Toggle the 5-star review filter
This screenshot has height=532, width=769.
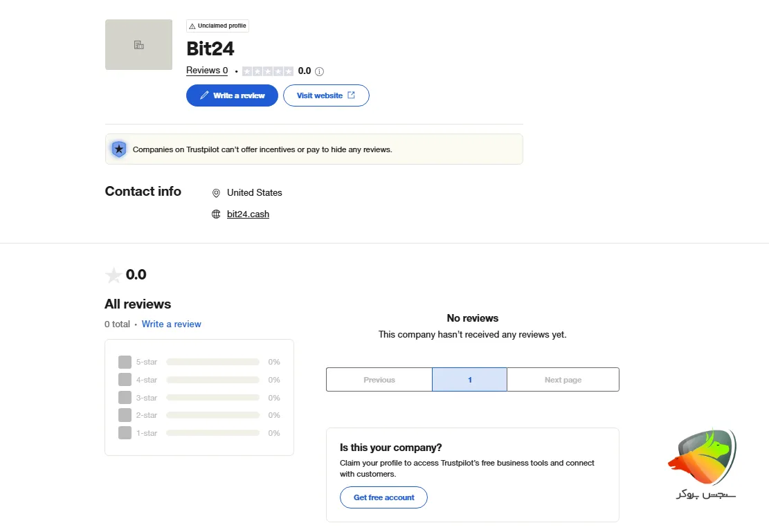point(125,361)
